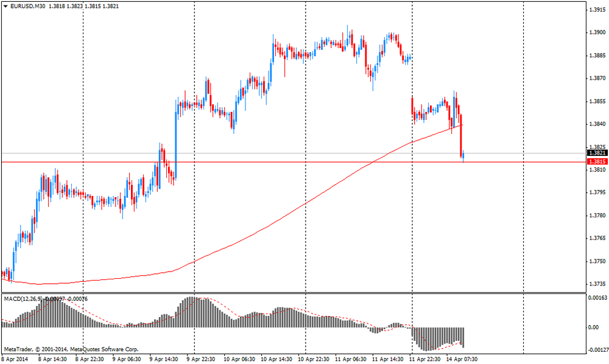Click the 10 Apr 22:30 time label

tap(314, 359)
